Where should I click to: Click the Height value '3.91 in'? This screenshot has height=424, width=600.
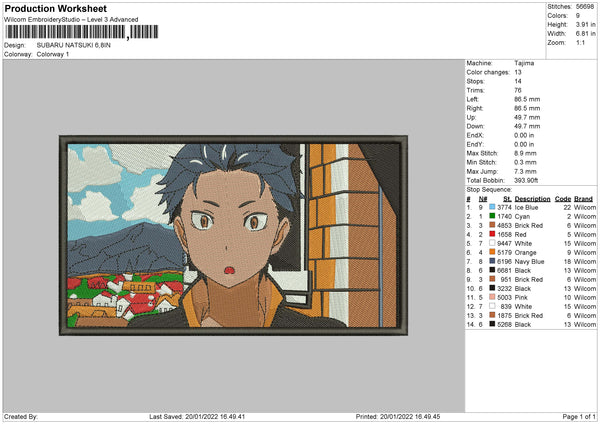tap(585, 24)
